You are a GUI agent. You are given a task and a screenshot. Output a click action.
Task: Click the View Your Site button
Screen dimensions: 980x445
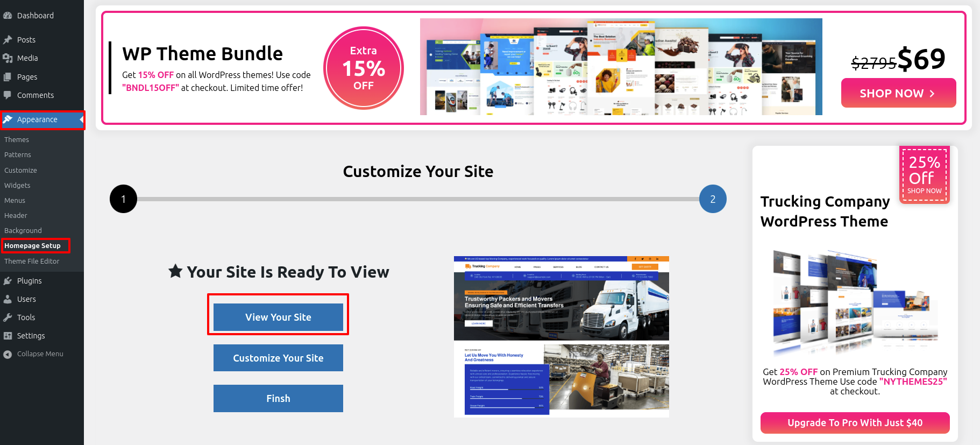(x=278, y=317)
